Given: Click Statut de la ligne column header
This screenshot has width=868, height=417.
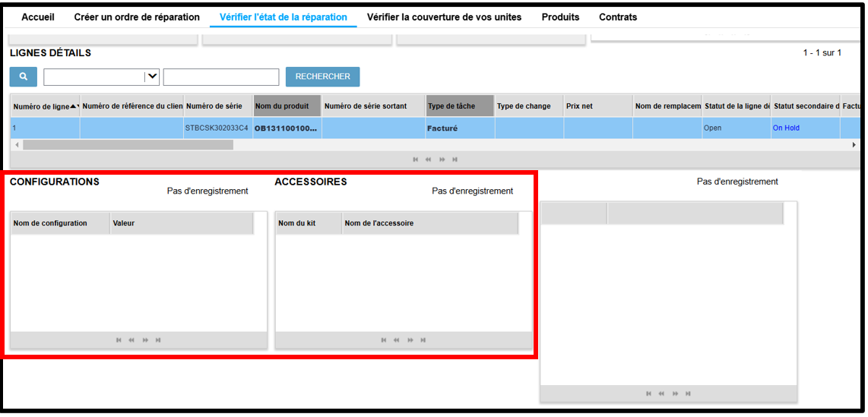Looking at the screenshot, I should [x=737, y=106].
